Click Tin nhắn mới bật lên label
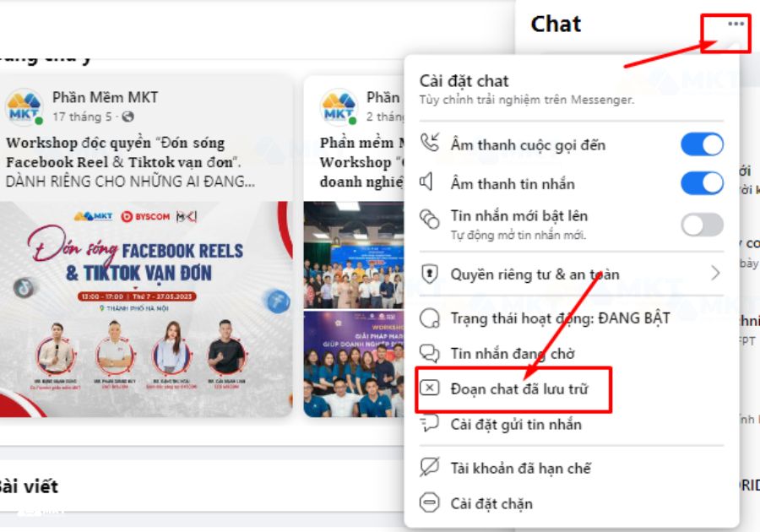The height and width of the screenshot is (532, 760). pos(519,215)
